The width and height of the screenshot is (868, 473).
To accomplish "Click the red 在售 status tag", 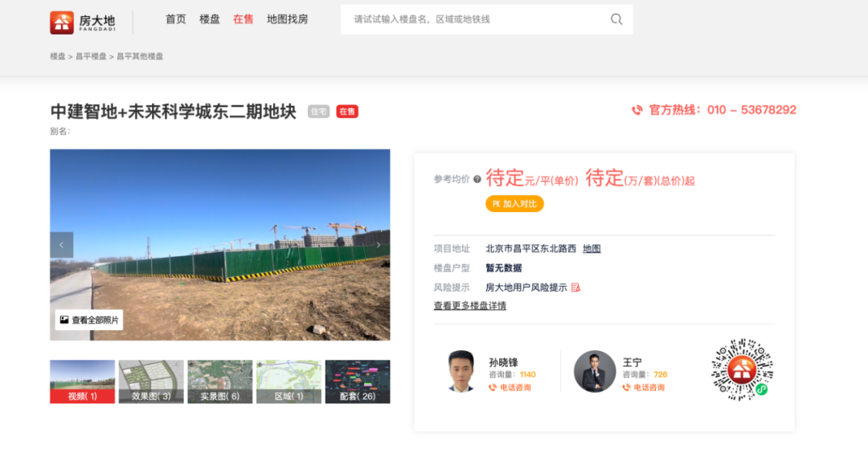I will 347,112.
